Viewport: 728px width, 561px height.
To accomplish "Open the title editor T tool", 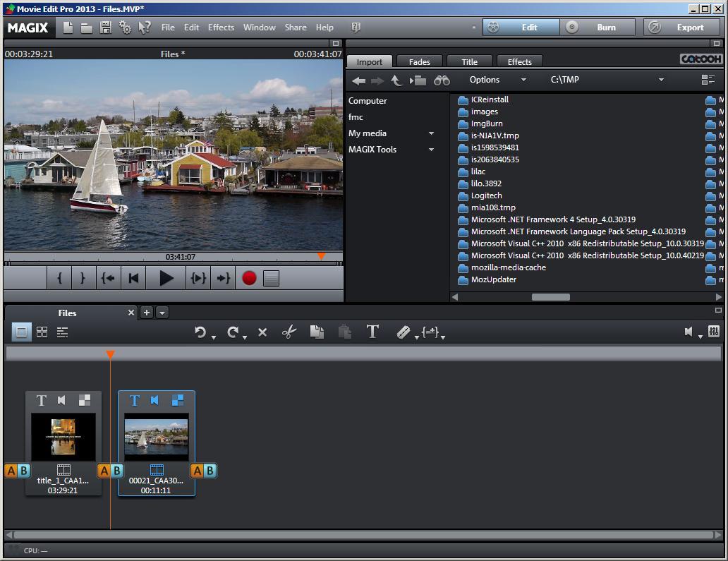I will coord(372,332).
